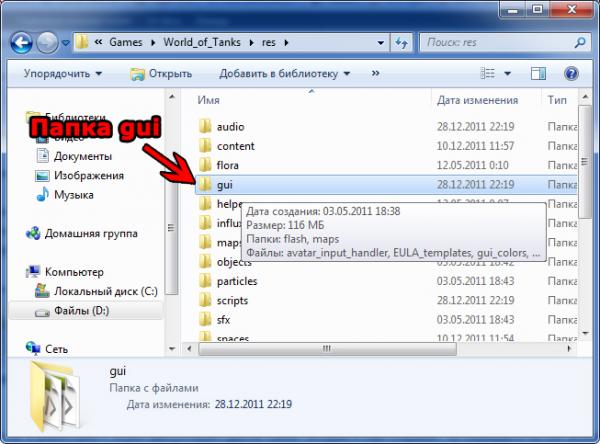Open Локальный диск (C:) drive
This screenshot has height=444, width=600.
pyautogui.click(x=106, y=291)
